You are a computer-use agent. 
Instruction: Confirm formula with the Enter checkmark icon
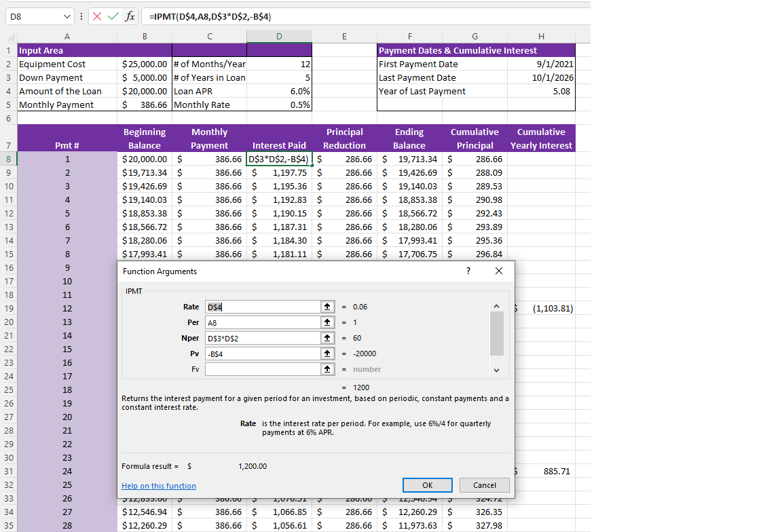pos(113,16)
